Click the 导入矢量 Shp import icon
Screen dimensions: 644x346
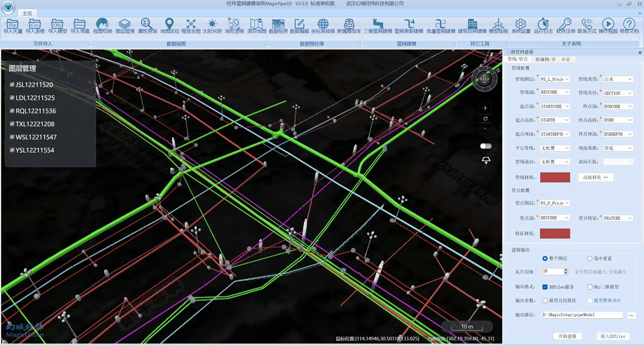coord(13,26)
